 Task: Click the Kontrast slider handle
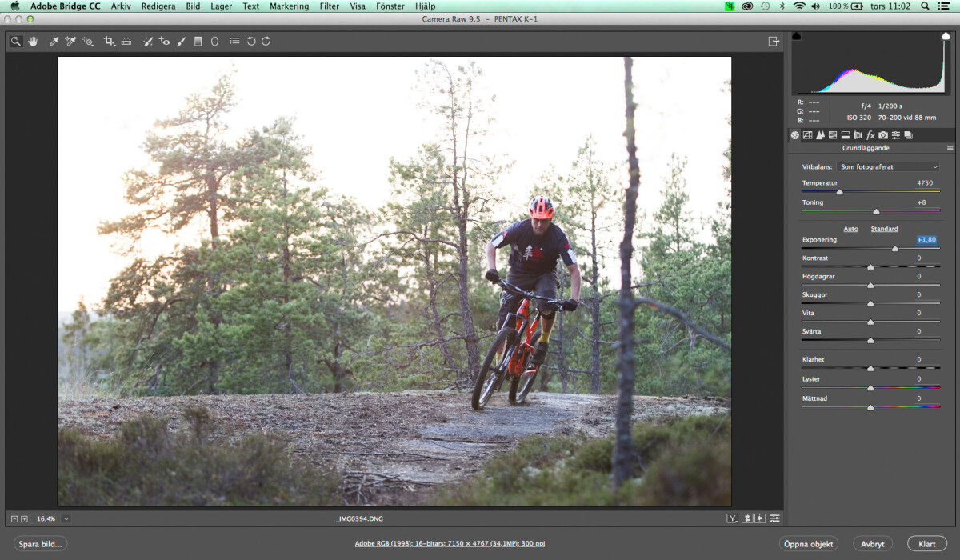870,266
